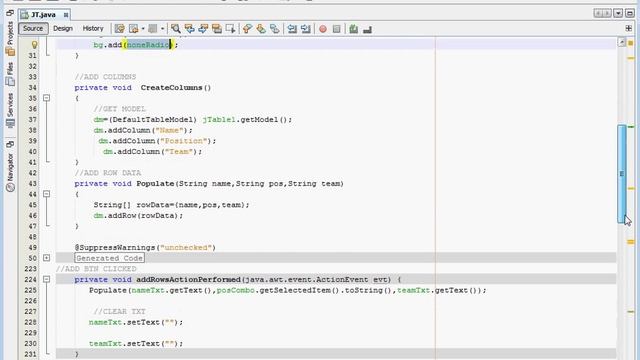This screenshot has height=360, width=640.
Task: Click the highlighted "noneRadio" text
Action: [x=149, y=44]
